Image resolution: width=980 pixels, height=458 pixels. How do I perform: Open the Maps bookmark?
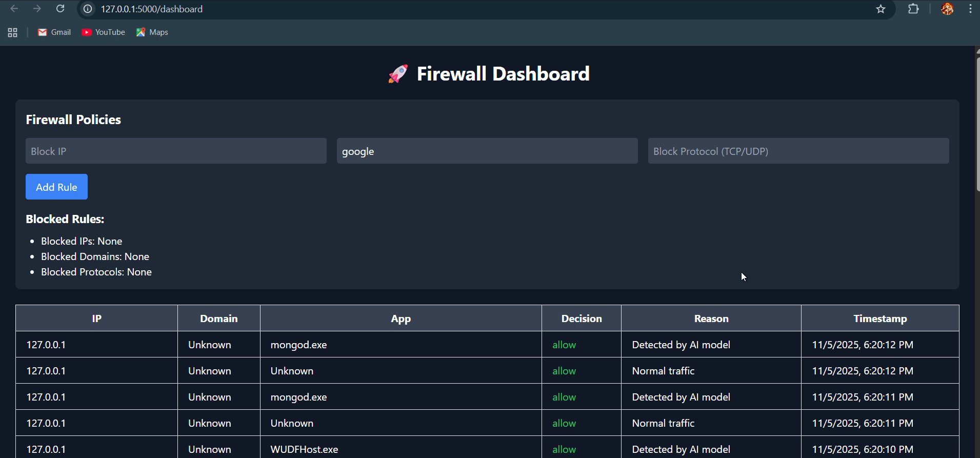click(152, 32)
